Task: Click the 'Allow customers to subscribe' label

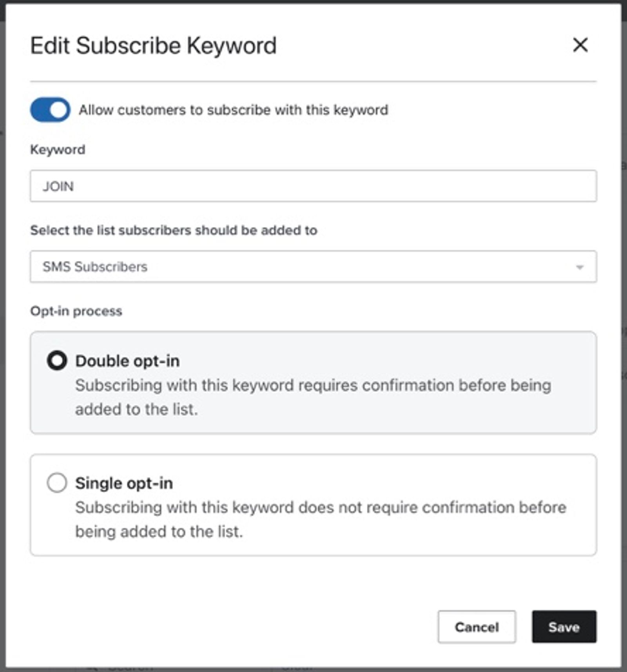Action: tap(234, 110)
